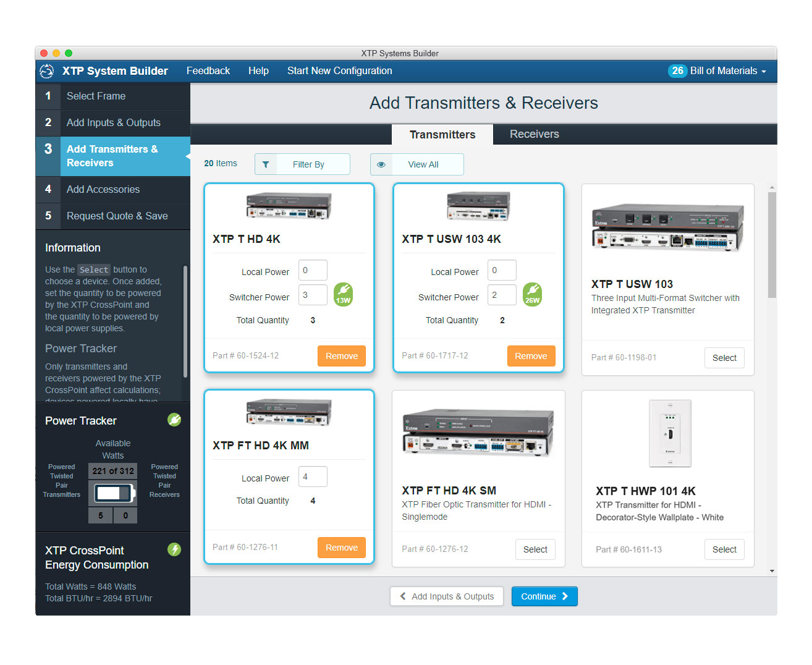
Task: Click Start New Configuration
Action: pyautogui.click(x=340, y=71)
